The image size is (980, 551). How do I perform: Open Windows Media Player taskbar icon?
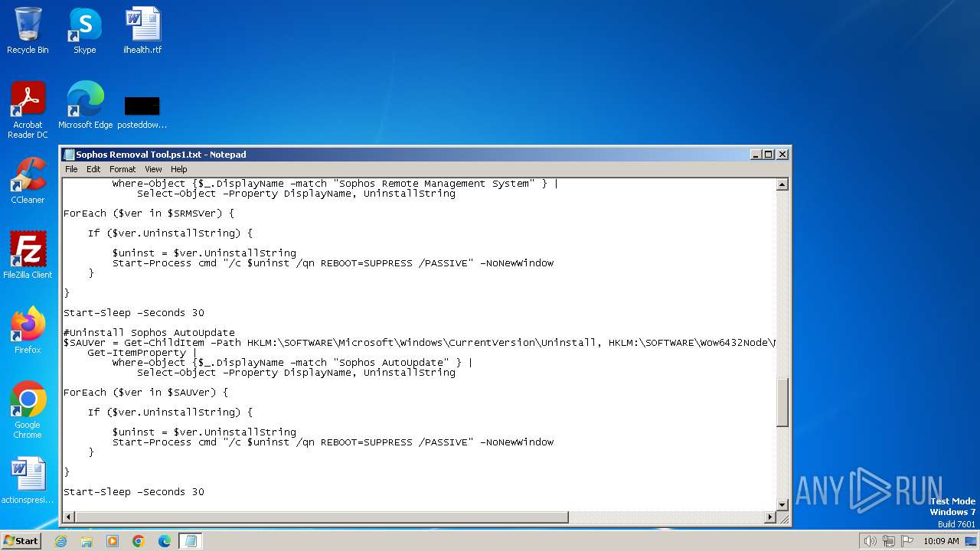pyautogui.click(x=113, y=541)
